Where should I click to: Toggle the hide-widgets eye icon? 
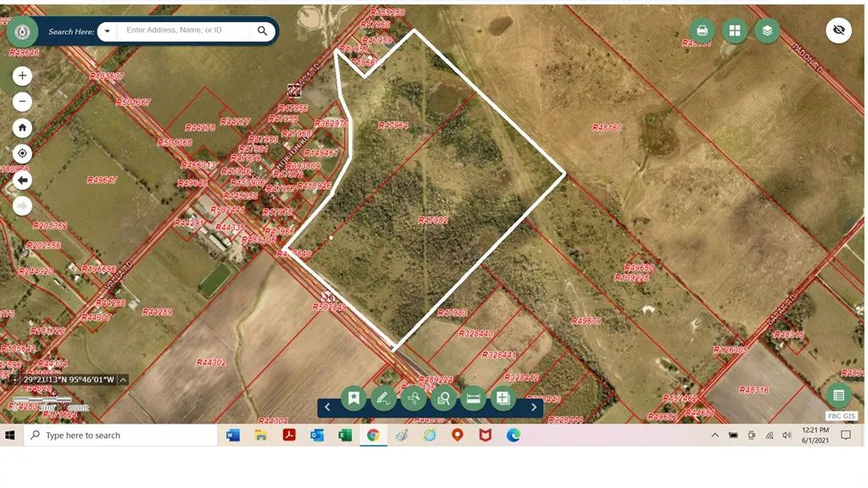(x=838, y=30)
